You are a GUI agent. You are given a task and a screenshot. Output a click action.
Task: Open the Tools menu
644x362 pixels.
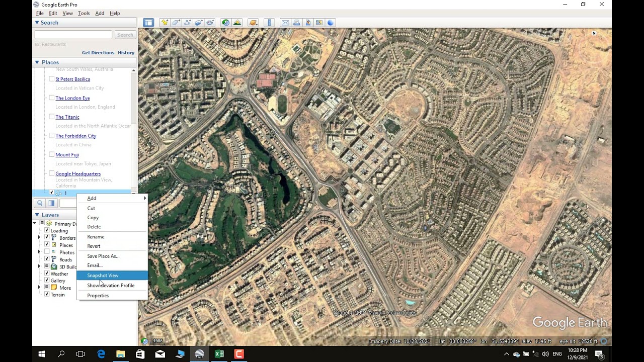tap(84, 13)
